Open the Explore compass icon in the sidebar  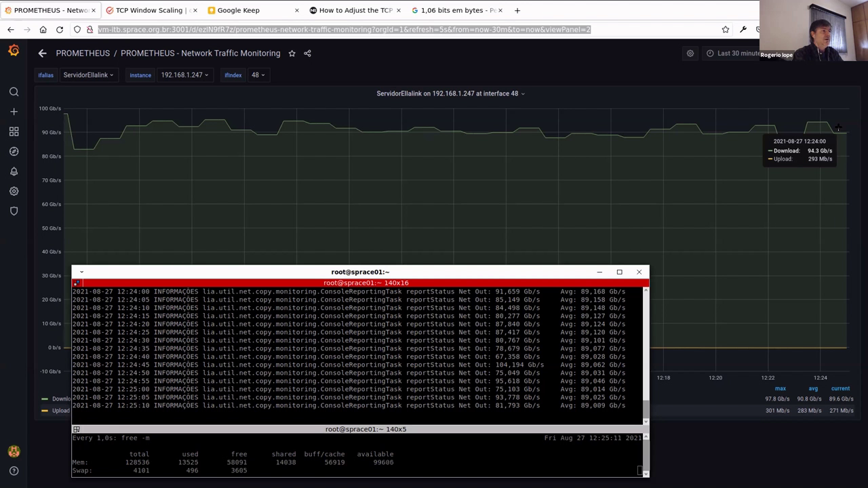[14, 151]
